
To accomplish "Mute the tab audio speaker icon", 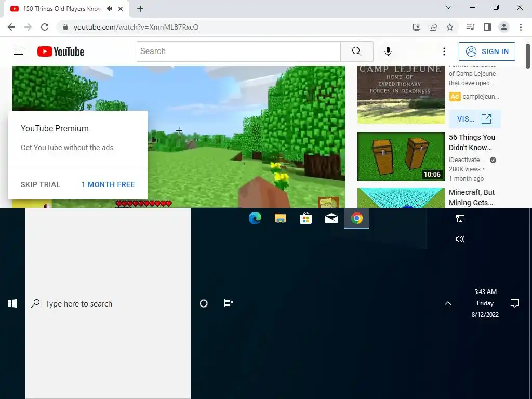I will (x=109, y=9).
